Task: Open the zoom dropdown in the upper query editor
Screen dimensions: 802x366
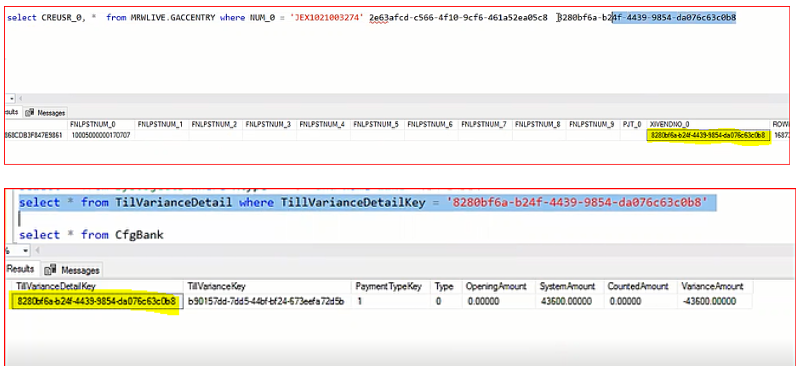Action: click(12, 98)
